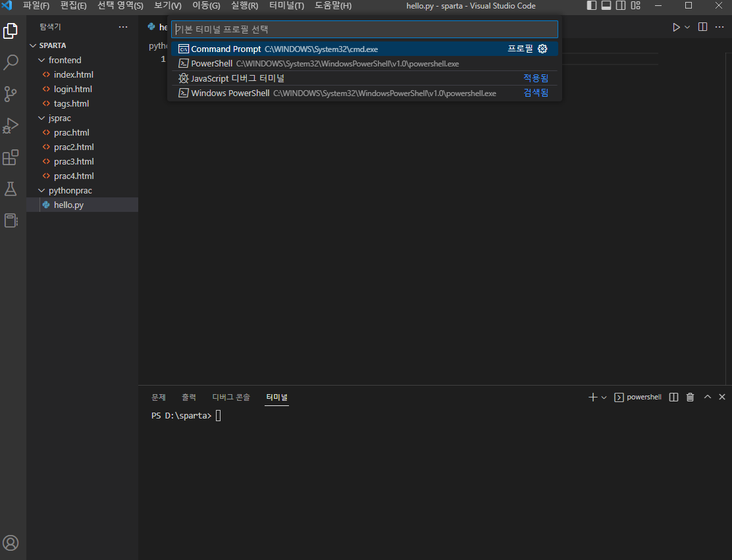The image size is (732, 560).
Task: Open the Source Control view
Action: tap(11, 94)
